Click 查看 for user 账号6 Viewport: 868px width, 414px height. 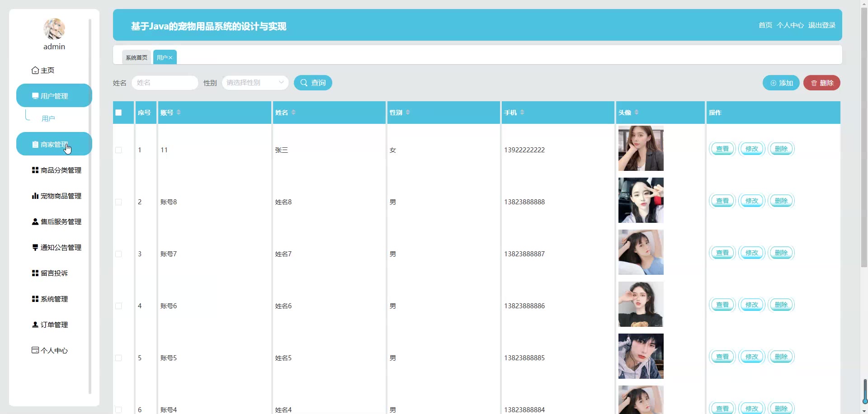tap(722, 305)
